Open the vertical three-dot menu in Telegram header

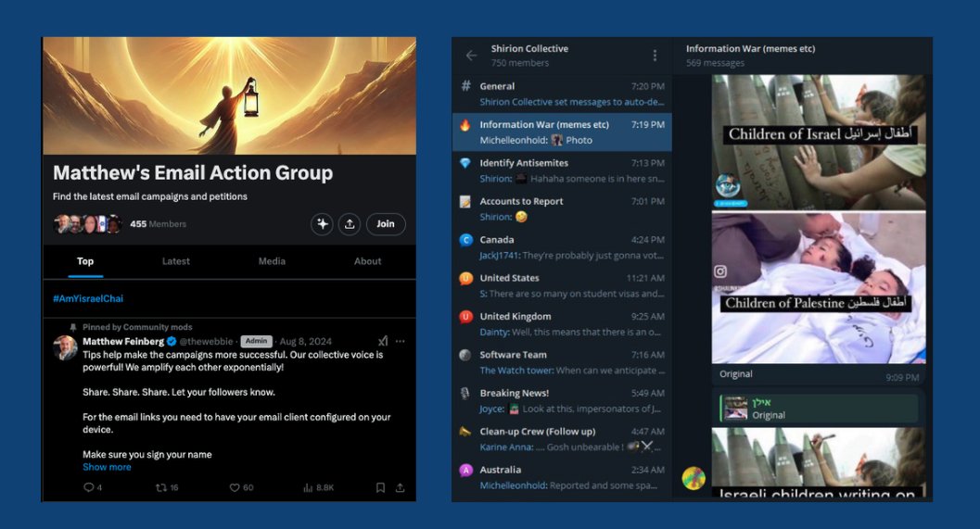click(655, 56)
